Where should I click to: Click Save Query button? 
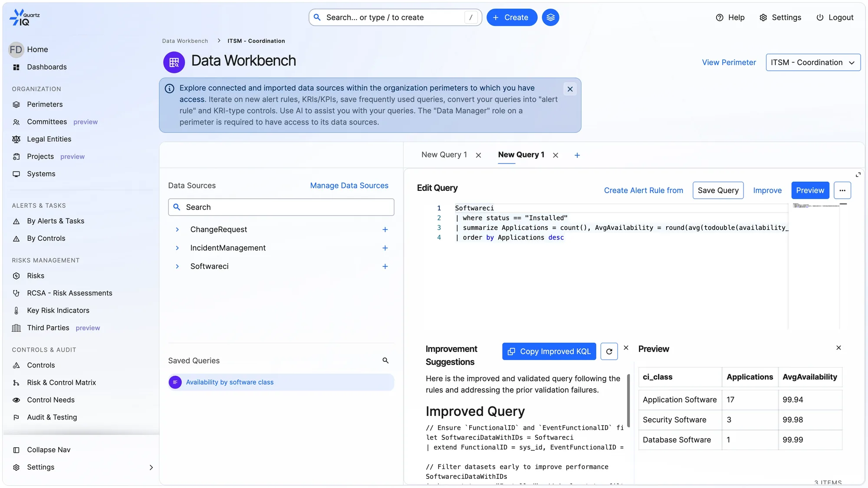tap(718, 190)
